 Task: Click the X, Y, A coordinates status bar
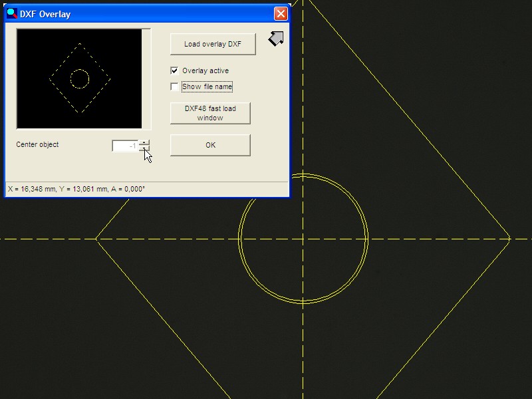(76, 190)
